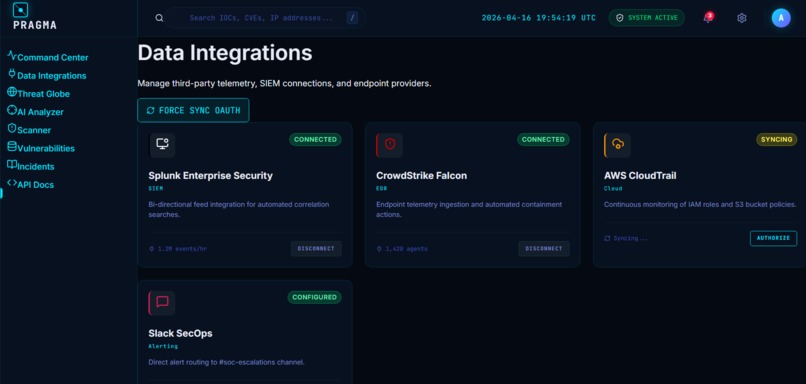Click the Scanner shield icon
This screenshot has width=806, height=384.
(12, 128)
